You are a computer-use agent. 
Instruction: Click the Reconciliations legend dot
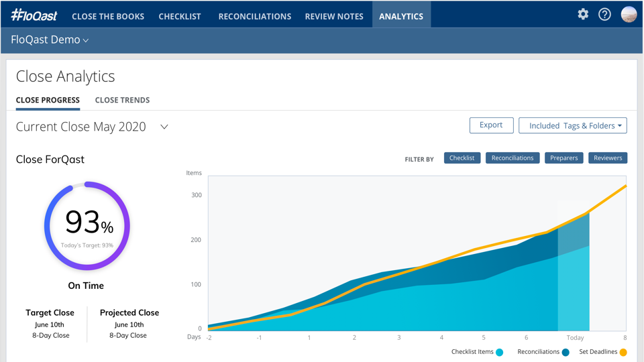coord(566,352)
